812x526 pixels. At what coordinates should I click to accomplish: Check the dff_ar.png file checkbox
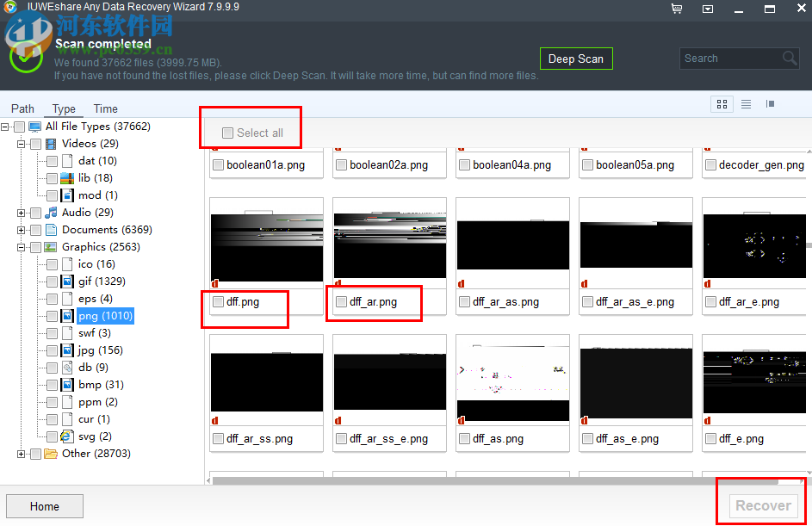(x=341, y=302)
